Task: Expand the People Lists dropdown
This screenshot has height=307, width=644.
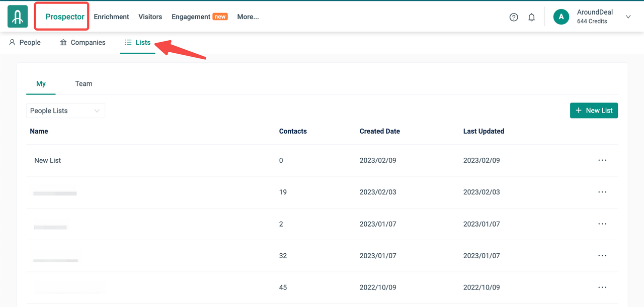Action: coord(65,111)
